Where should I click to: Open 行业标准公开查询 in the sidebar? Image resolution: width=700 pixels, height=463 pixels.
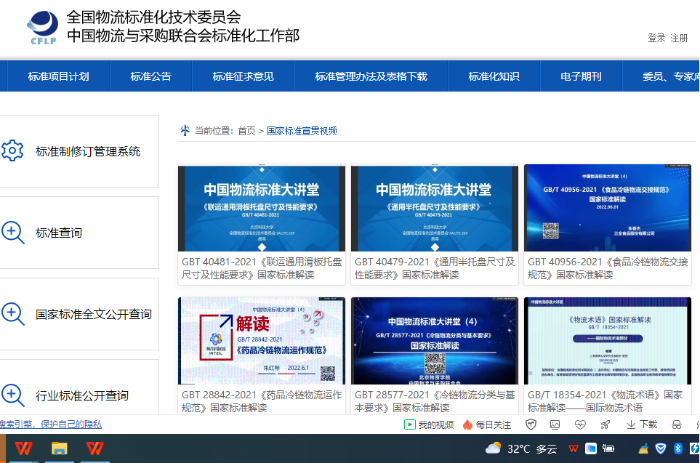[82, 395]
